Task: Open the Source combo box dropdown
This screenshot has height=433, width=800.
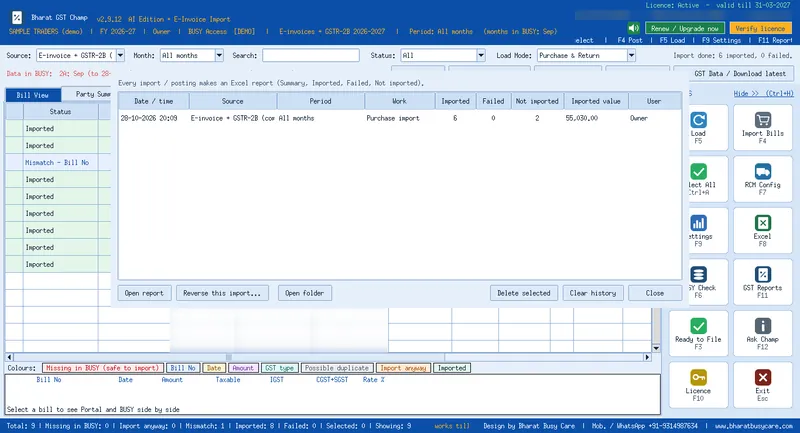Action: coord(120,55)
